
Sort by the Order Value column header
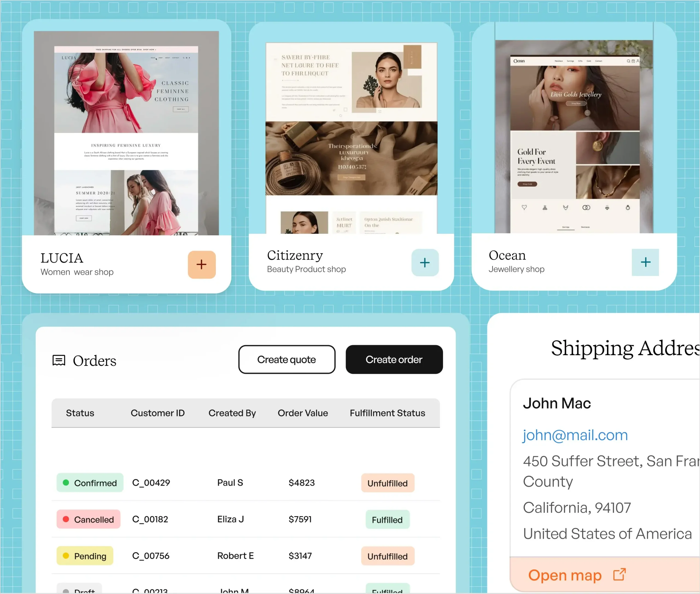pyautogui.click(x=303, y=413)
